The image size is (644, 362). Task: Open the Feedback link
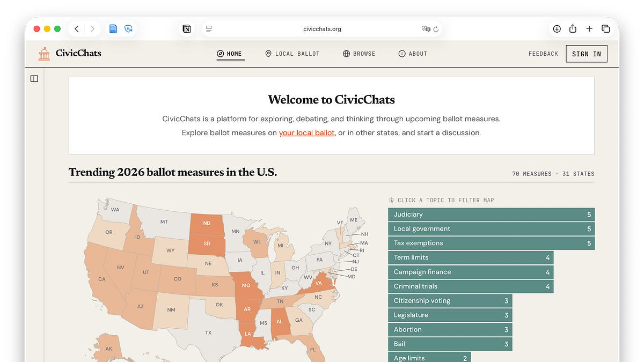click(x=543, y=54)
